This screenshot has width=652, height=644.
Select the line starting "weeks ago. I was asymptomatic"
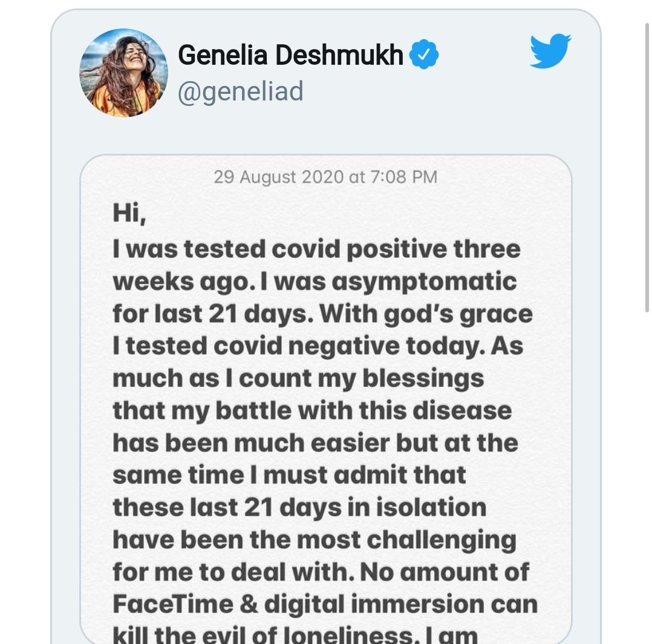tap(315, 281)
